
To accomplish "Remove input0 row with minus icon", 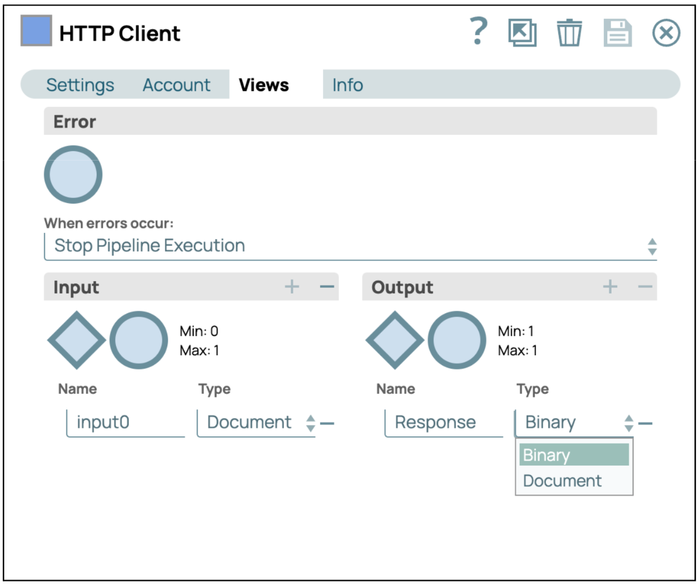I will pyautogui.click(x=327, y=424).
